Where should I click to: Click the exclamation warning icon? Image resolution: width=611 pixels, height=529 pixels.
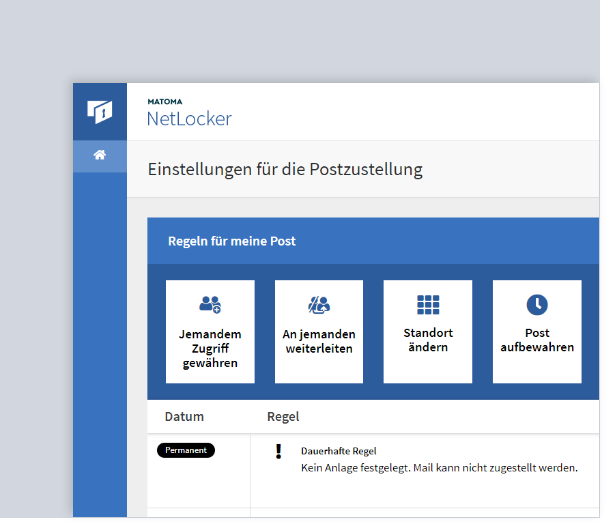pos(278,451)
